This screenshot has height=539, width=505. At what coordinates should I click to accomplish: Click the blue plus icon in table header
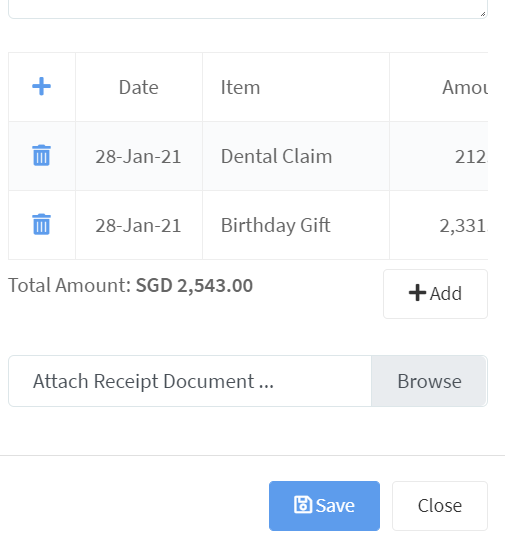click(42, 86)
